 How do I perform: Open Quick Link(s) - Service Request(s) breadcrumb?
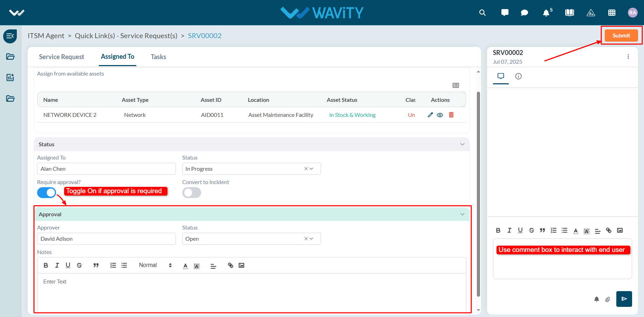(x=126, y=36)
